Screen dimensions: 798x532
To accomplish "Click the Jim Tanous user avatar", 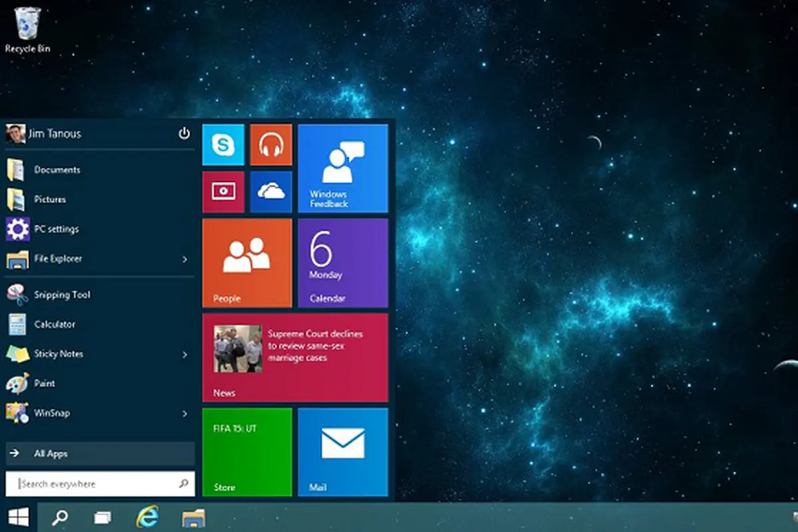I will tap(15, 134).
